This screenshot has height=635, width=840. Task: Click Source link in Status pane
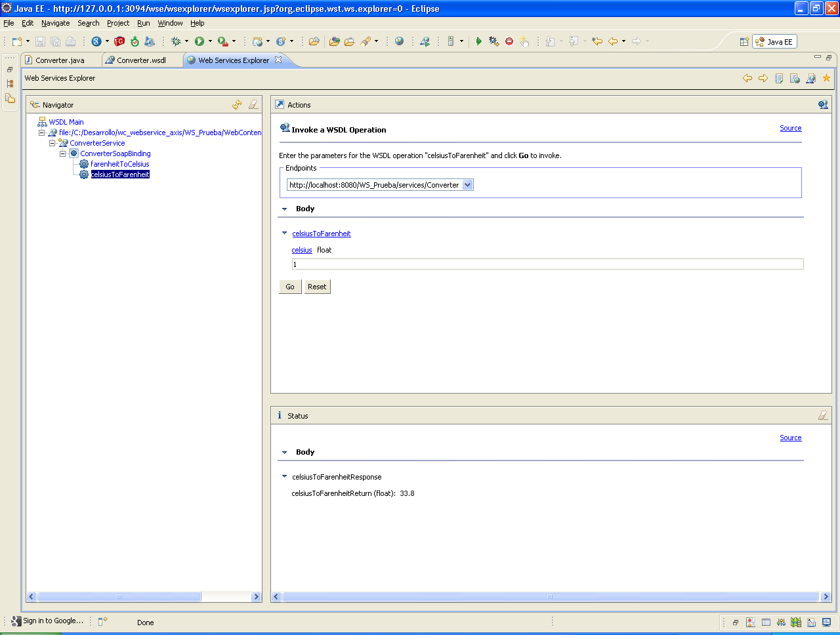click(790, 438)
